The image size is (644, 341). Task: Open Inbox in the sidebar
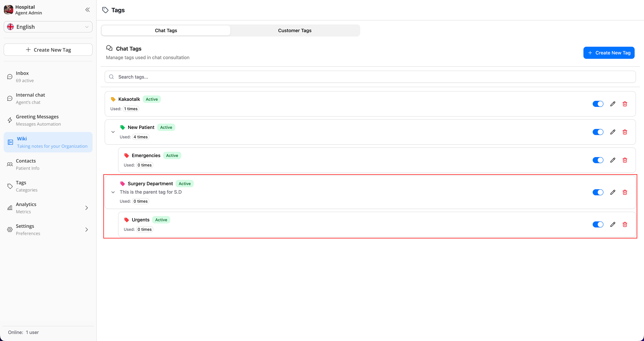click(x=22, y=77)
